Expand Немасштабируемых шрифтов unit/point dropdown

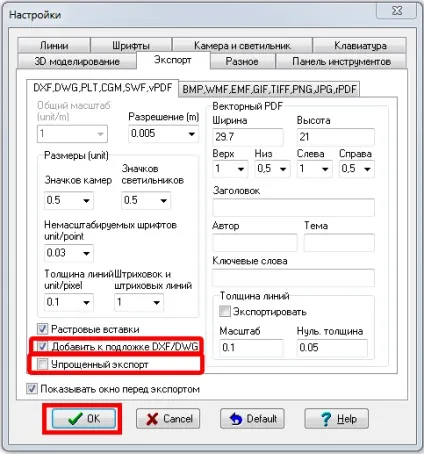86,253
